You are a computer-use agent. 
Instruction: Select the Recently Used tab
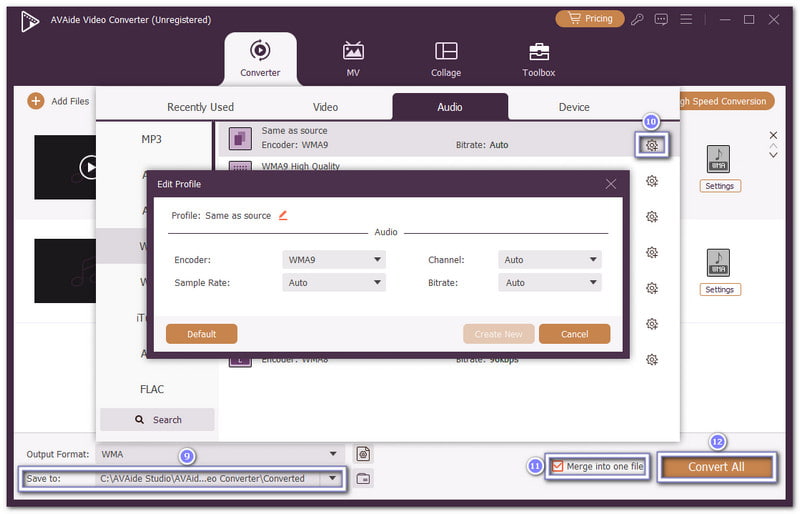click(200, 107)
